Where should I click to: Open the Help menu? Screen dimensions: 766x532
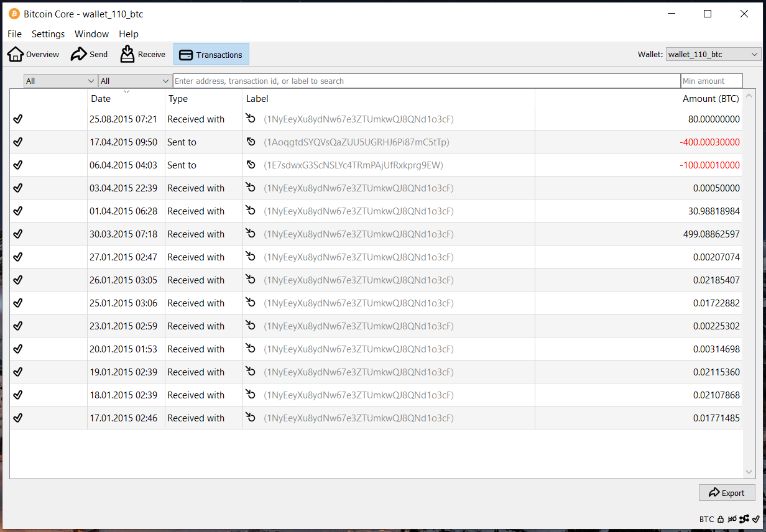tap(129, 34)
